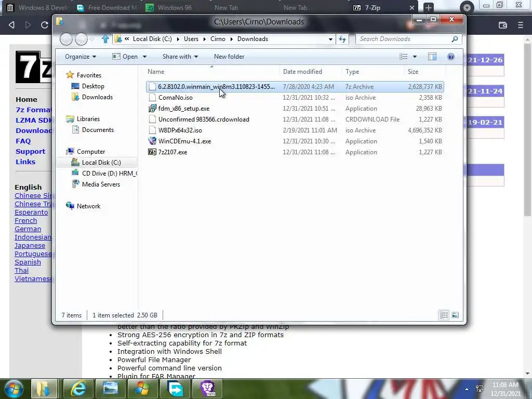Open the dropdown arrow next to Open
The height and width of the screenshot is (399, 532).
click(144, 57)
